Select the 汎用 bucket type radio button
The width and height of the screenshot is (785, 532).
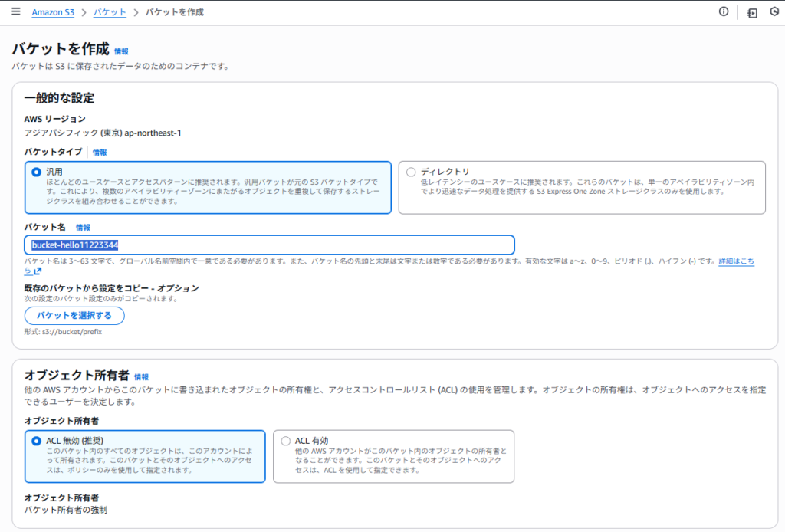(36, 172)
